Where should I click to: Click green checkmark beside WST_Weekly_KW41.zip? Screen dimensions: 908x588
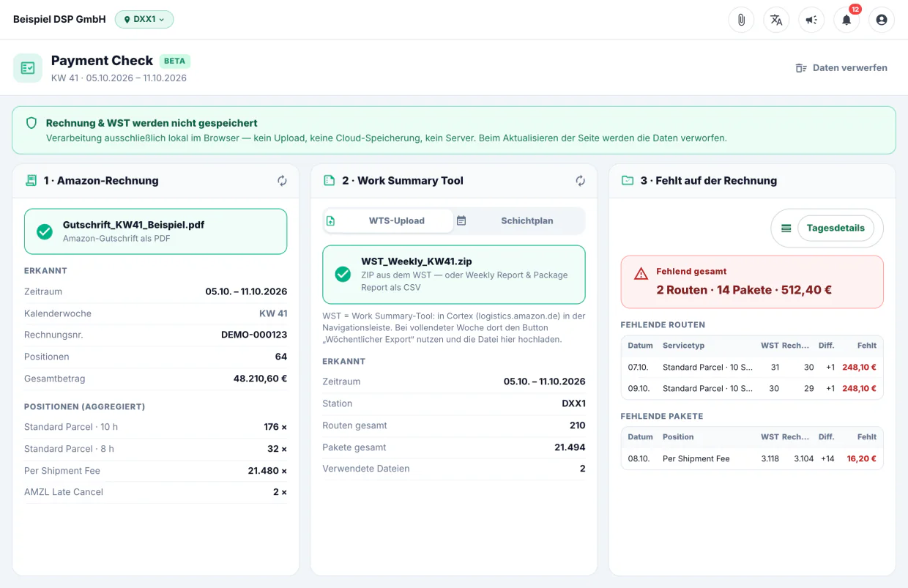tap(343, 274)
